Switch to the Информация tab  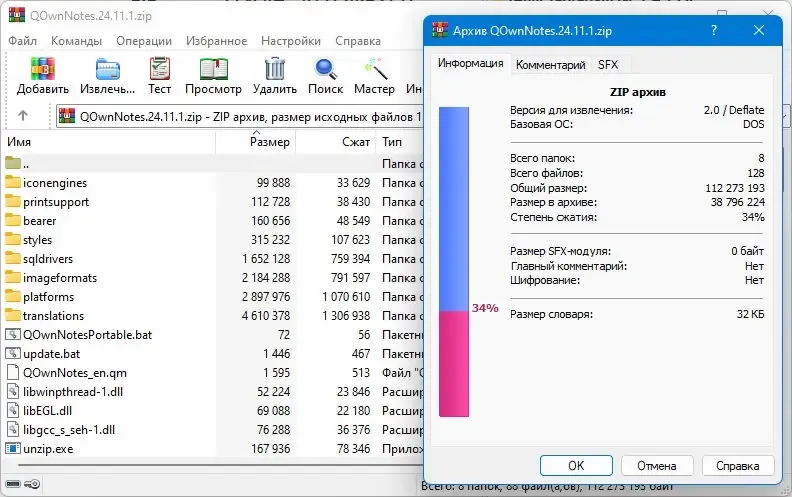point(471,63)
